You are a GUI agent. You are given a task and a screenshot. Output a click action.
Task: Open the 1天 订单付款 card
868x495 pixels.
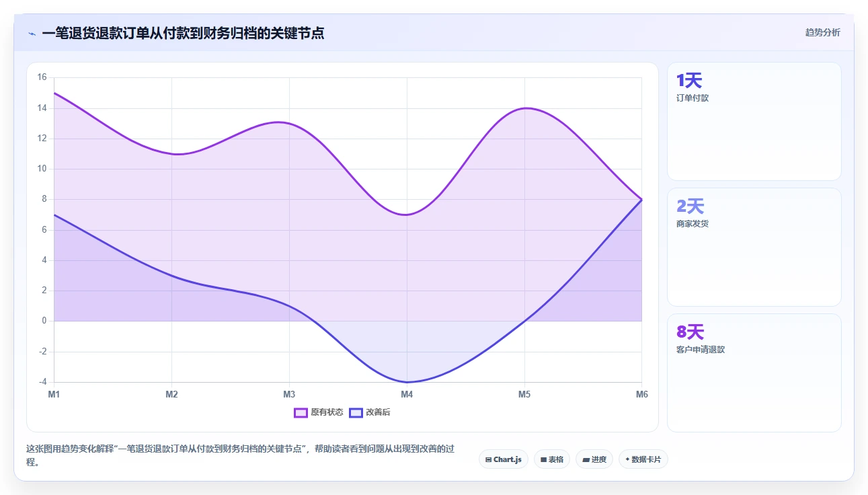click(x=754, y=122)
